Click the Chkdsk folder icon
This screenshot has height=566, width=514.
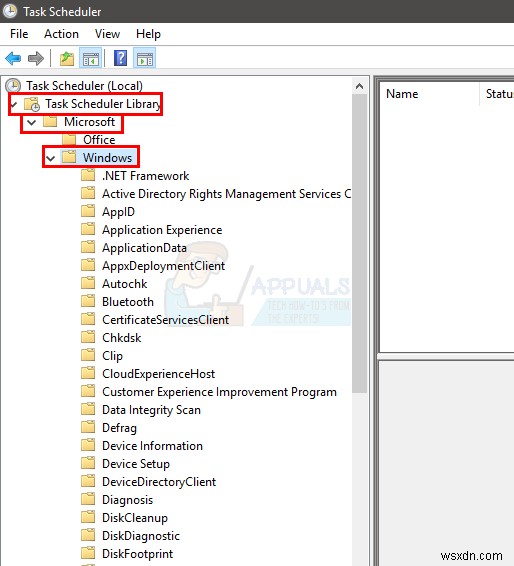88,338
